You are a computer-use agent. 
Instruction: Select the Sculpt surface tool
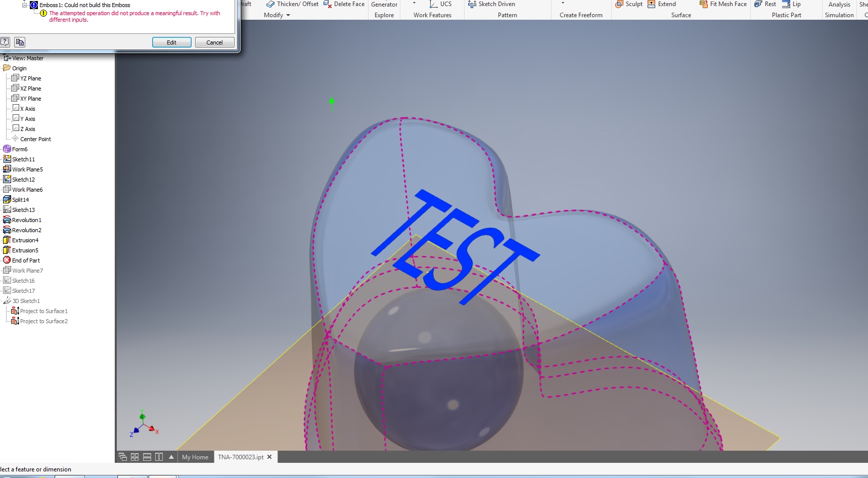[628, 4]
